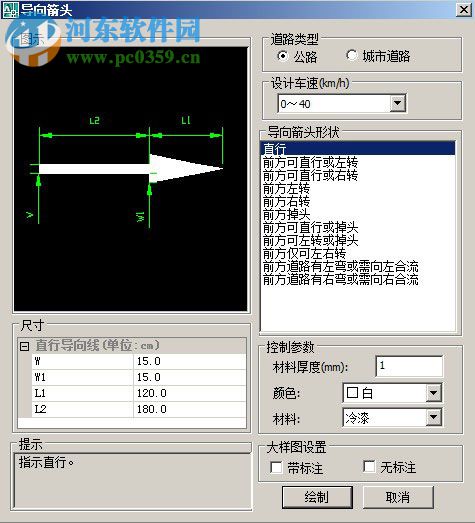Click the 指示直行。 hint text
This screenshot has height=523, width=475.
[46, 462]
